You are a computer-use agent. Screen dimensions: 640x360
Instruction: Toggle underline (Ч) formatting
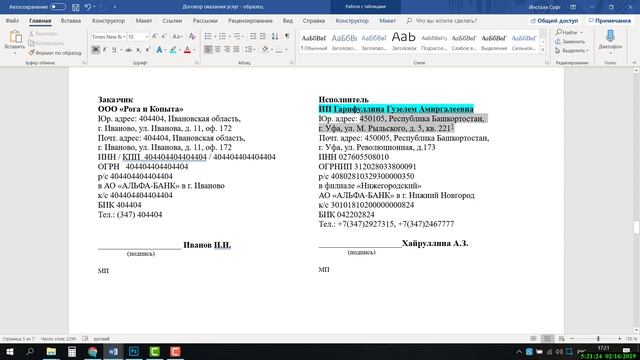click(x=114, y=50)
